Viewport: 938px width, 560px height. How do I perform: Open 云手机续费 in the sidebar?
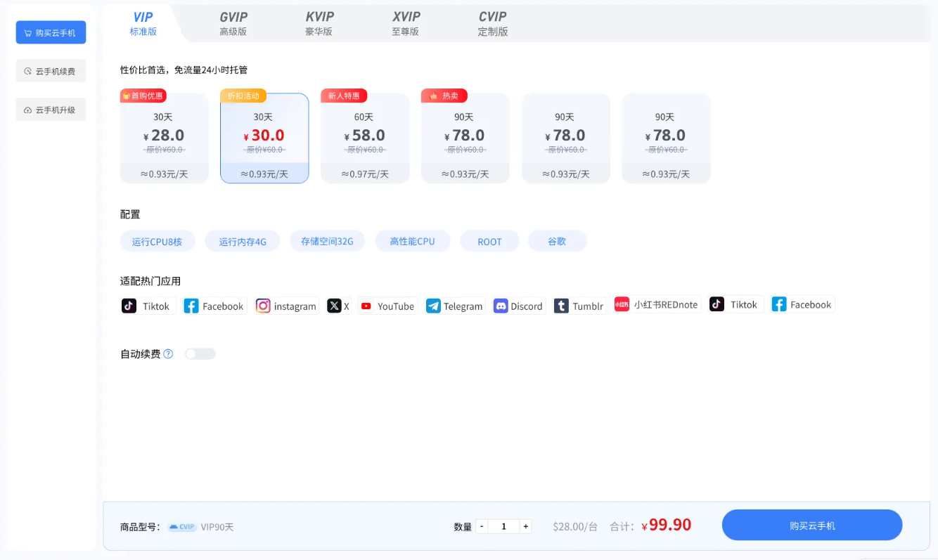(51, 71)
